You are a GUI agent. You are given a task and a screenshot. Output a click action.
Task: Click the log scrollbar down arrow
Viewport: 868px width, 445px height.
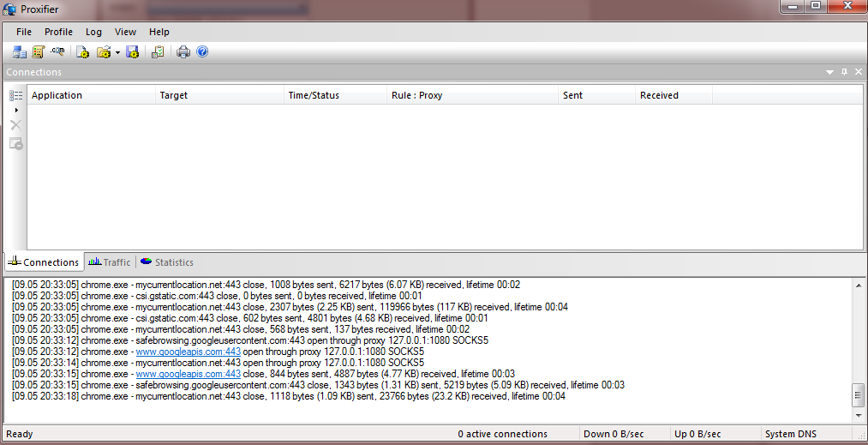pyautogui.click(x=859, y=414)
